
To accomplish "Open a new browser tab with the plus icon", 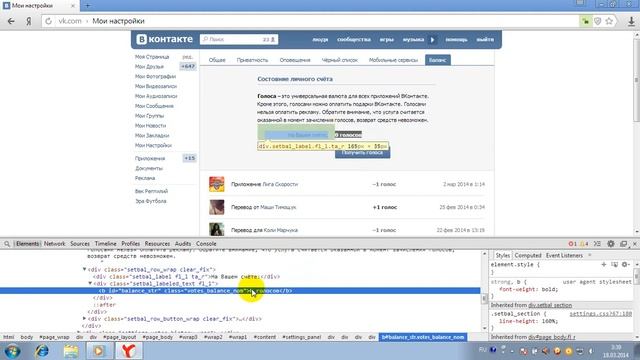I will (87, 6).
